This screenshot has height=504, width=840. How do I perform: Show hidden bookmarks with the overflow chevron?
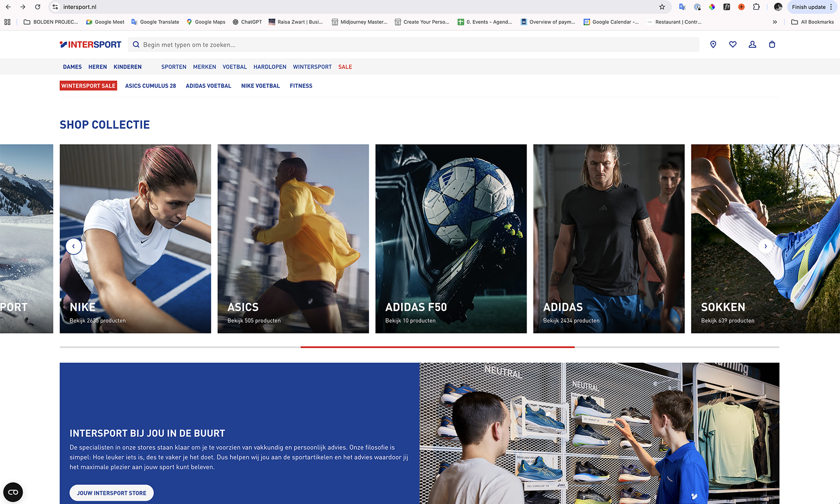point(774,22)
